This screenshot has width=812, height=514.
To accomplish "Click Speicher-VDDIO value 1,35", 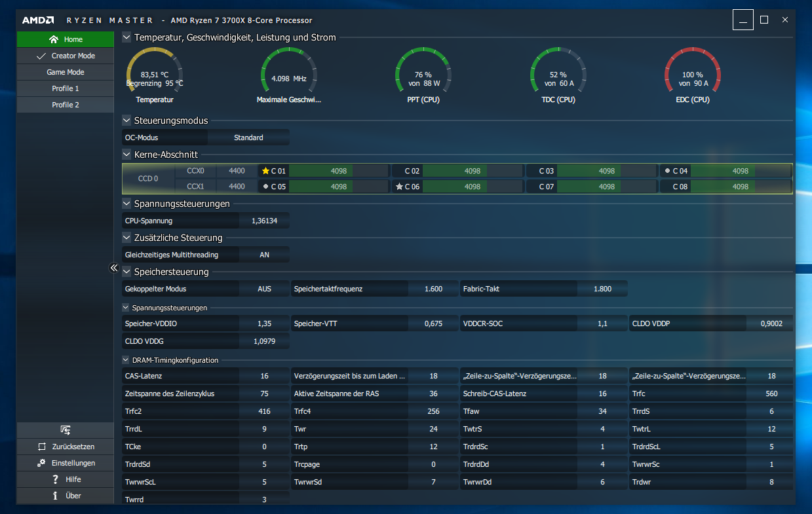I will click(x=264, y=323).
